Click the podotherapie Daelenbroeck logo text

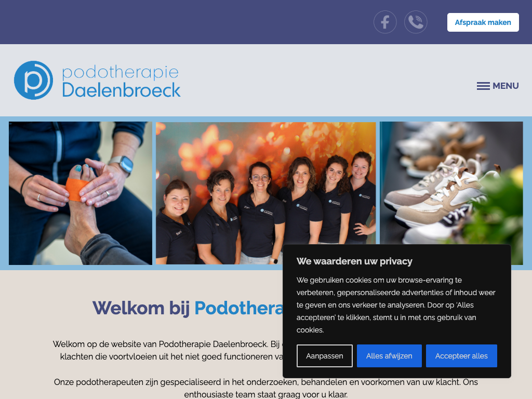click(x=121, y=81)
